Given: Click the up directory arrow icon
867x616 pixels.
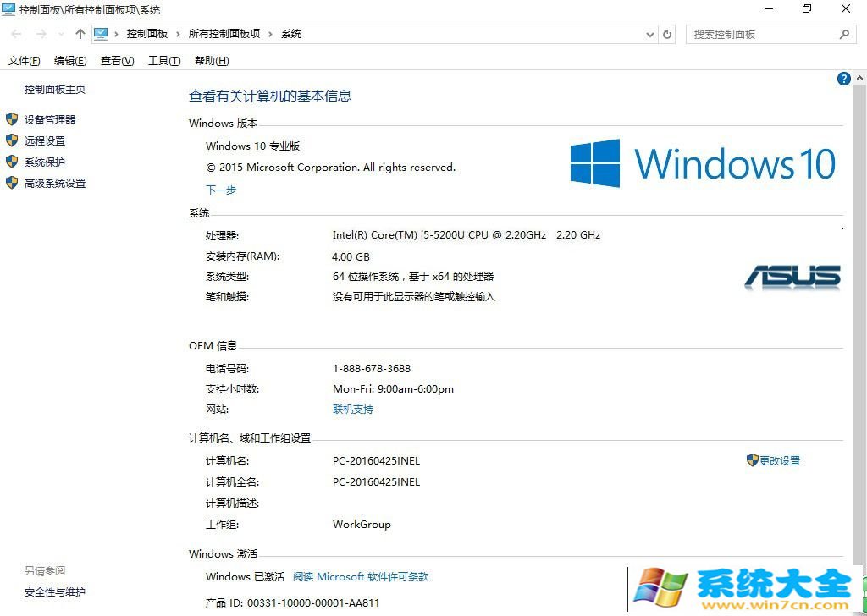Looking at the screenshot, I should tap(80, 34).
